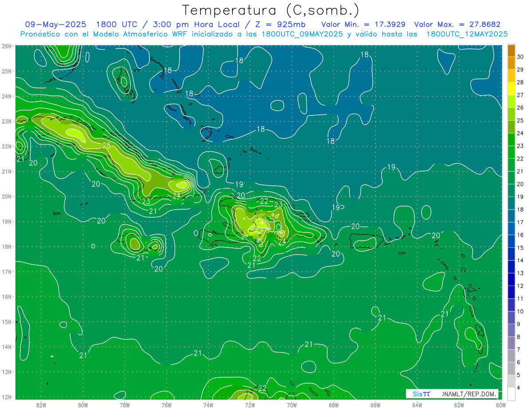Click the title "Temperatura (C,somb.)"

point(271,11)
